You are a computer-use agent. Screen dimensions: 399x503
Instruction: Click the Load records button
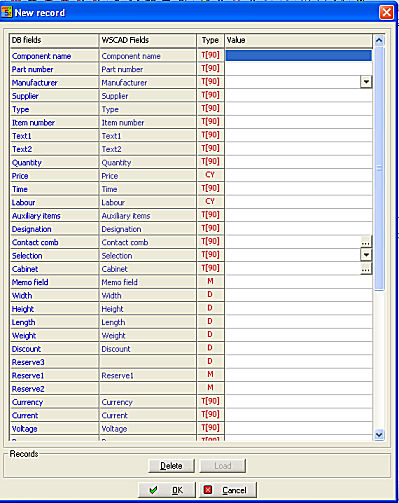pyautogui.click(x=222, y=466)
